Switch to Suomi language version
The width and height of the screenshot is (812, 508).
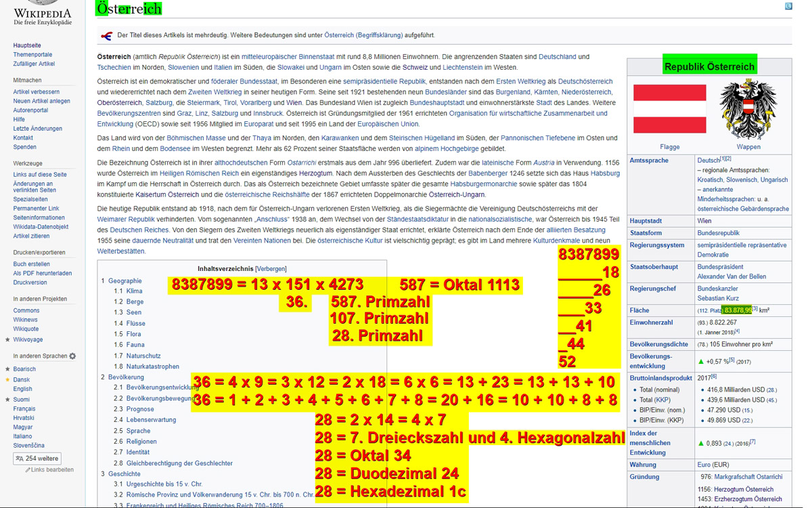point(22,400)
